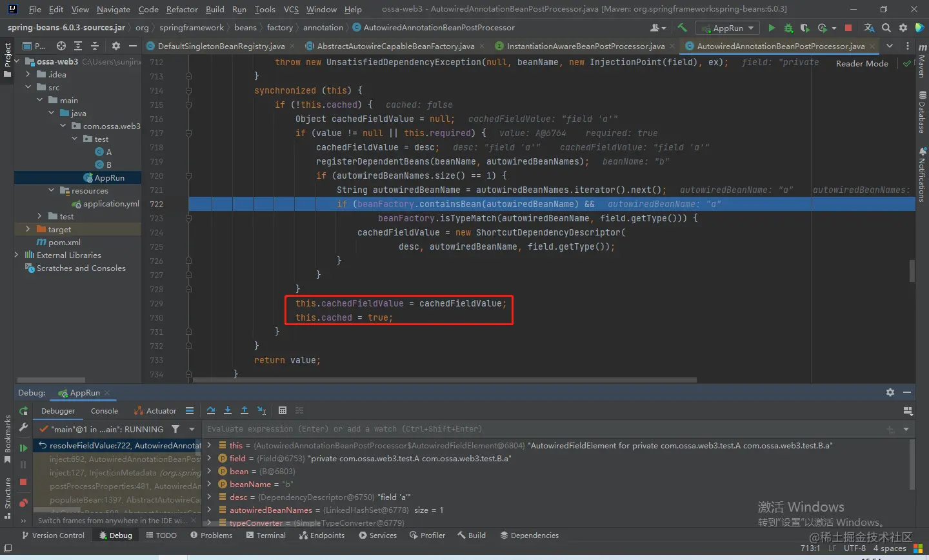Run AppRun with the green play icon

pyautogui.click(x=772, y=28)
